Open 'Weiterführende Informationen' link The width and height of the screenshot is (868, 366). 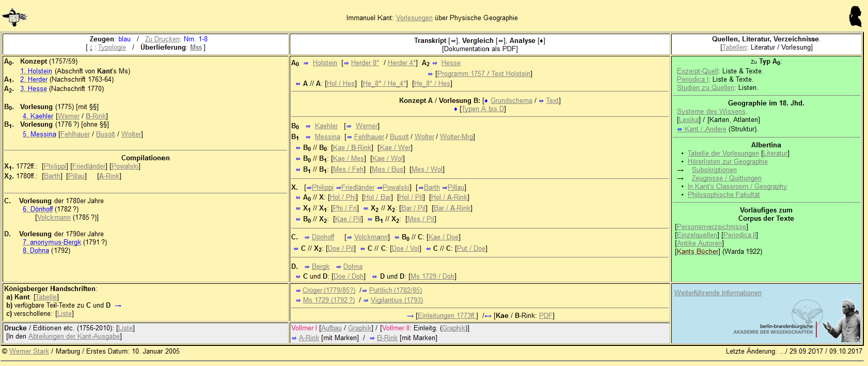(718, 293)
